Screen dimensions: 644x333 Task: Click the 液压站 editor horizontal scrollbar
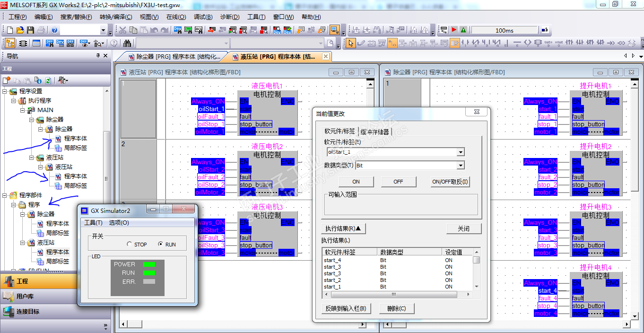pos(243,324)
